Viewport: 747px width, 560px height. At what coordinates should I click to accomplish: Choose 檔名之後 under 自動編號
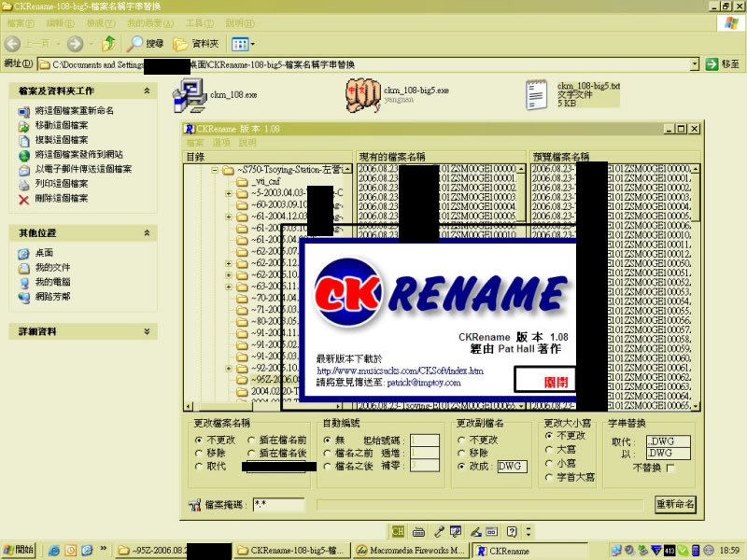[x=328, y=466]
